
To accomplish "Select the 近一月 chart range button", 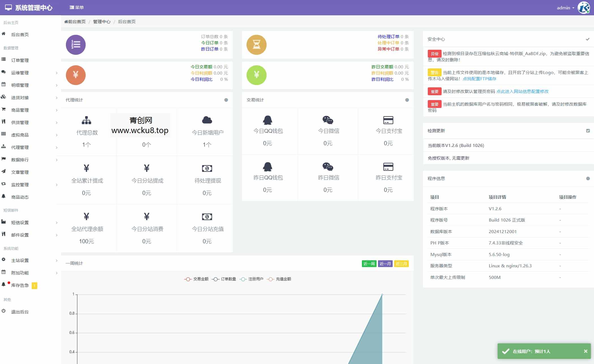I will tap(385, 264).
